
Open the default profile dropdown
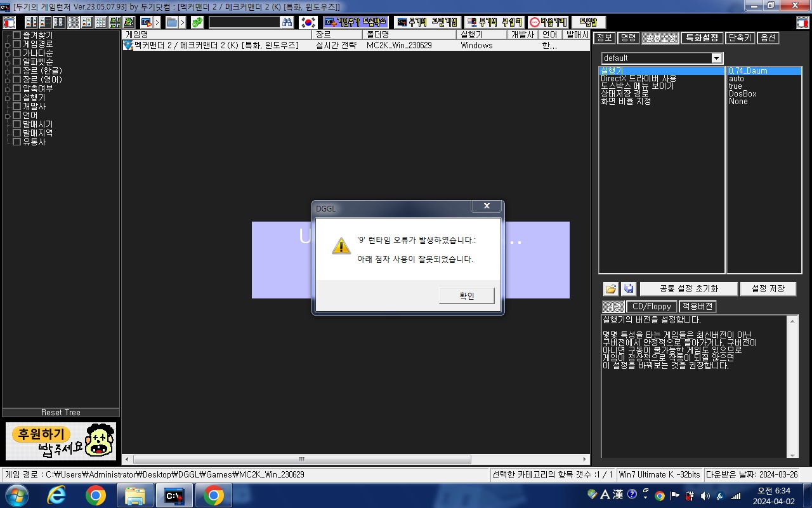point(717,58)
